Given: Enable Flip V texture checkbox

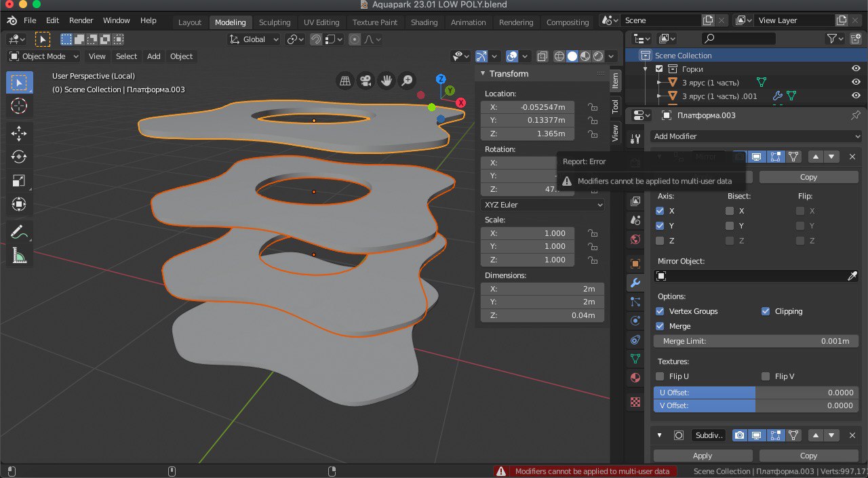Looking at the screenshot, I should 766,376.
